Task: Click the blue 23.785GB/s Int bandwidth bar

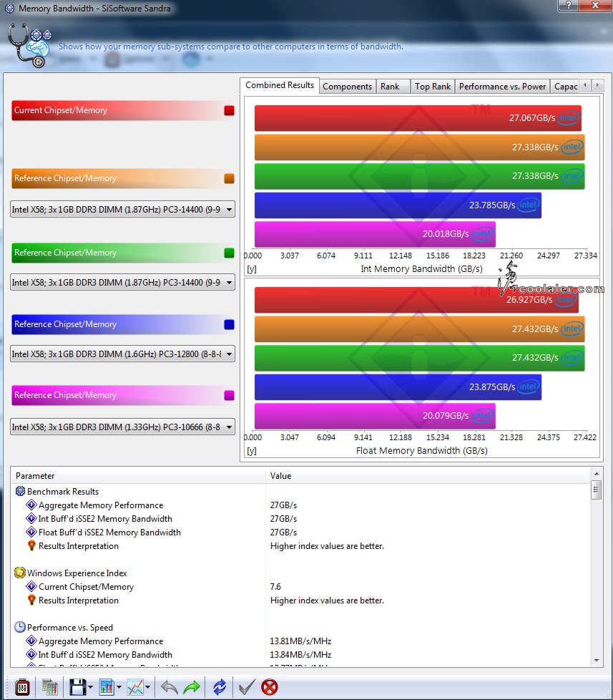Action: (x=398, y=205)
